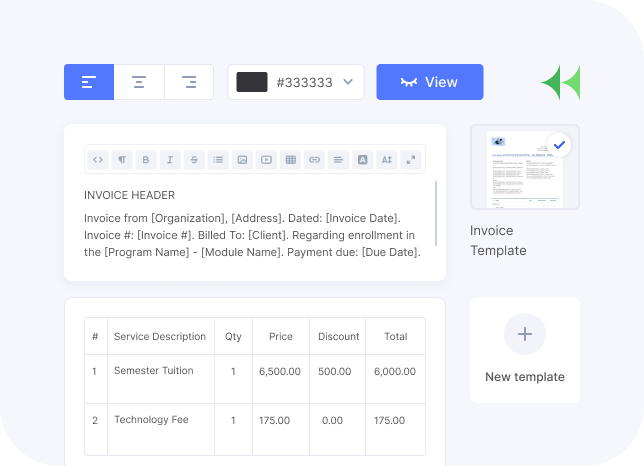644x466 pixels.
Task: Insert a bulleted list
Action: tap(218, 160)
